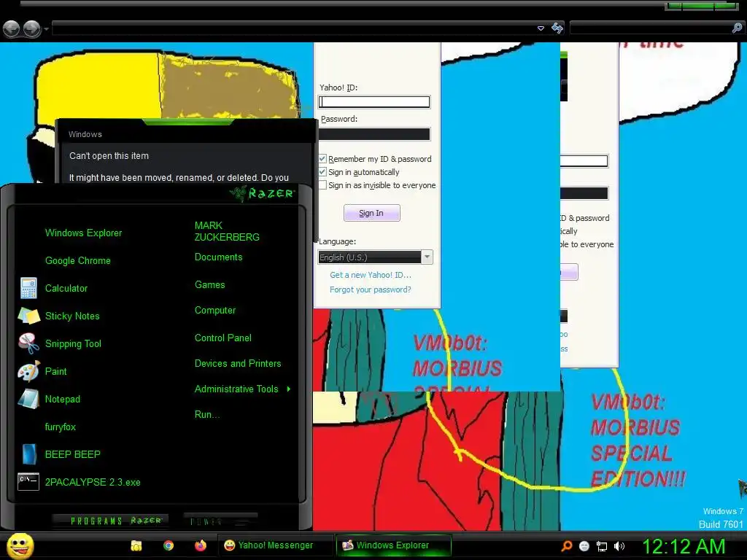The image size is (747, 560).
Task: Click the Explorer back arrow button
Action: pos(12,29)
